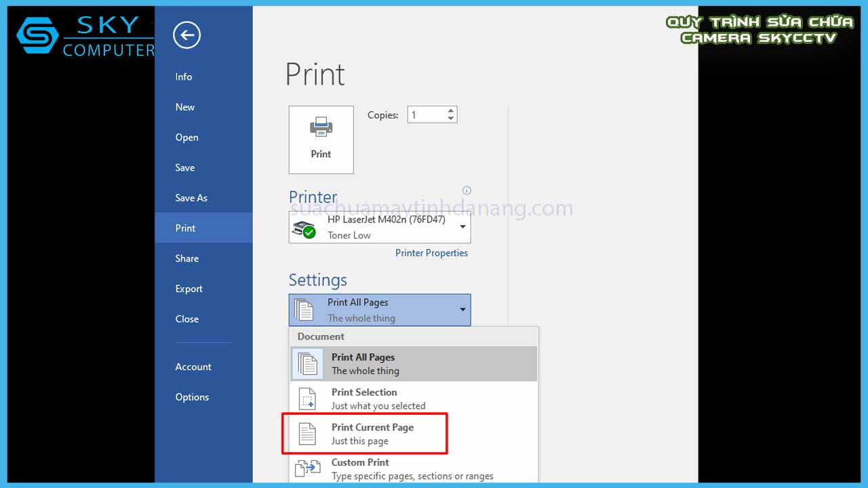868x488 pixels.
Task: Collapse the Print All Pages settings dropdown
Action: coord(462,310)
